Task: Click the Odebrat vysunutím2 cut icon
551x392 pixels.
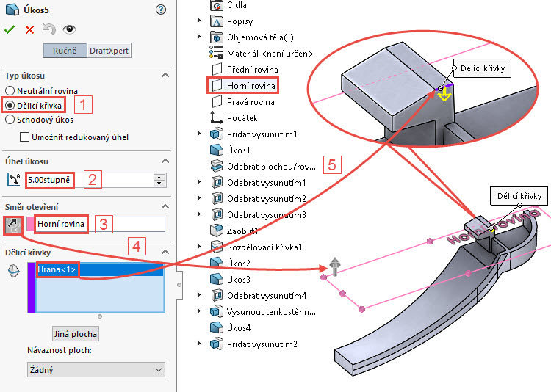Action: [x=217, y=198]
